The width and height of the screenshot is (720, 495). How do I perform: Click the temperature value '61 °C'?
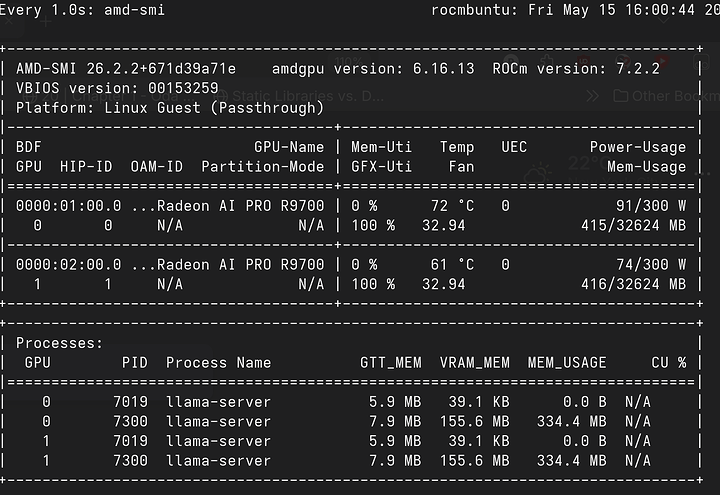pos(452,264)
